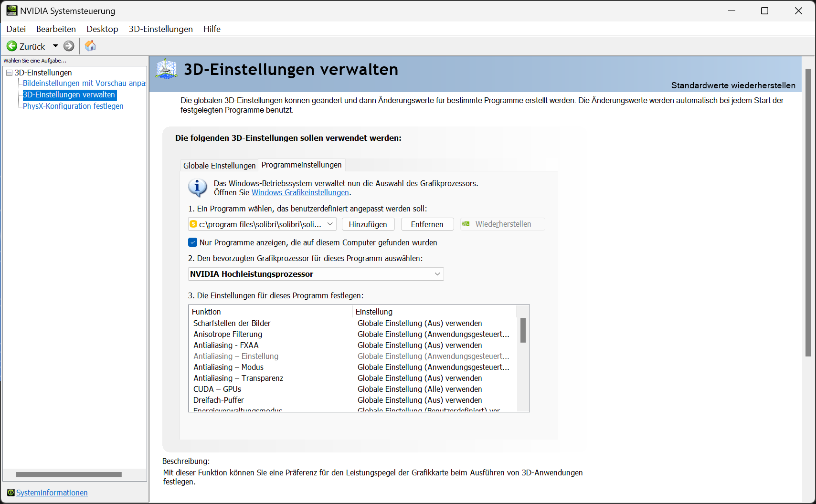Viewport: 816px width, 504px height.
Task: Click the settings list vertical scrollbar
Action: [523, 330]
